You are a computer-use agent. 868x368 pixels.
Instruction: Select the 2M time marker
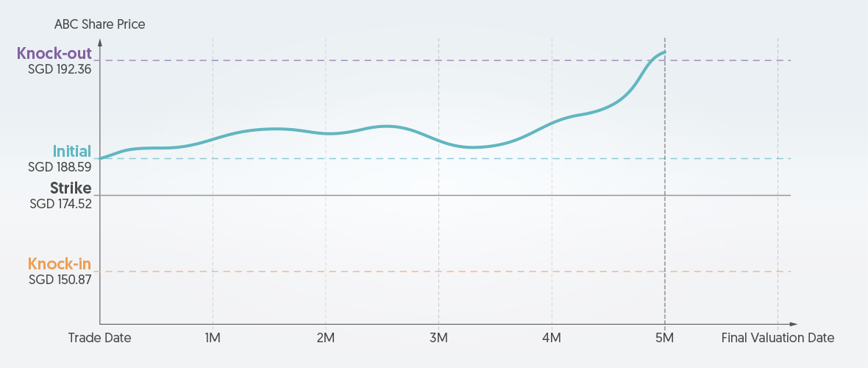pyautogui.click(x=326, y=338)
